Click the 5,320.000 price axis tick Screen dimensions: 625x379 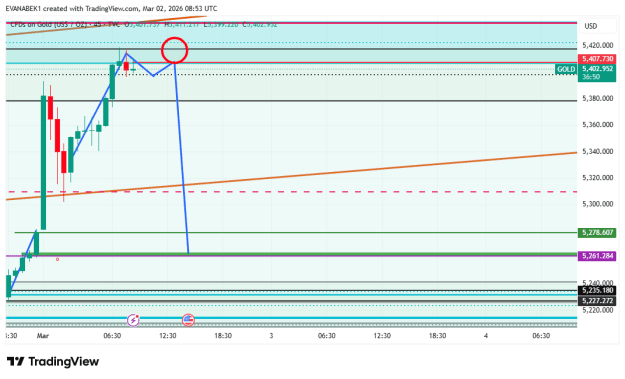(x=597, y=178)
